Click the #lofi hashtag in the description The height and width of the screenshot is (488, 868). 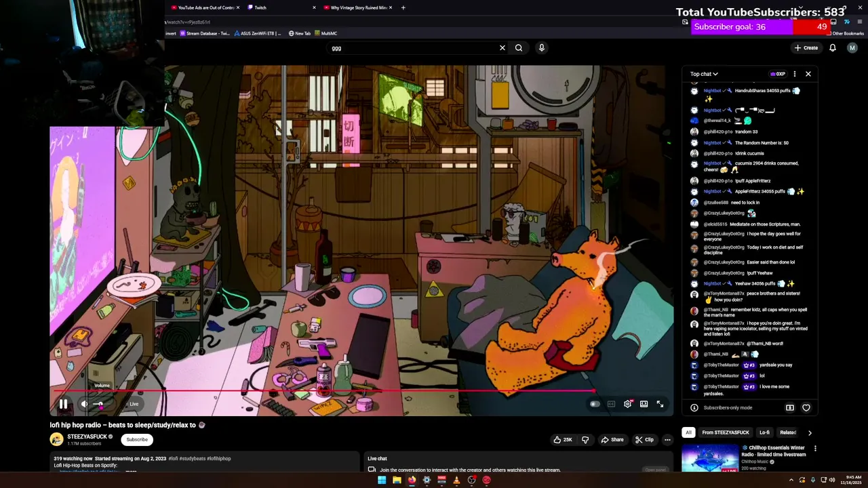click(x=173, y=459)
